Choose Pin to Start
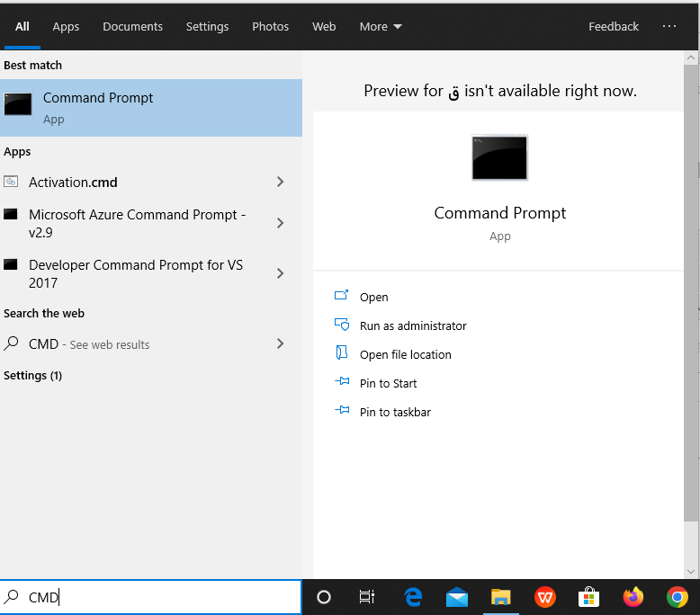Image resolution: width=700 pixels, height=615 pixels. click(388, 384)
